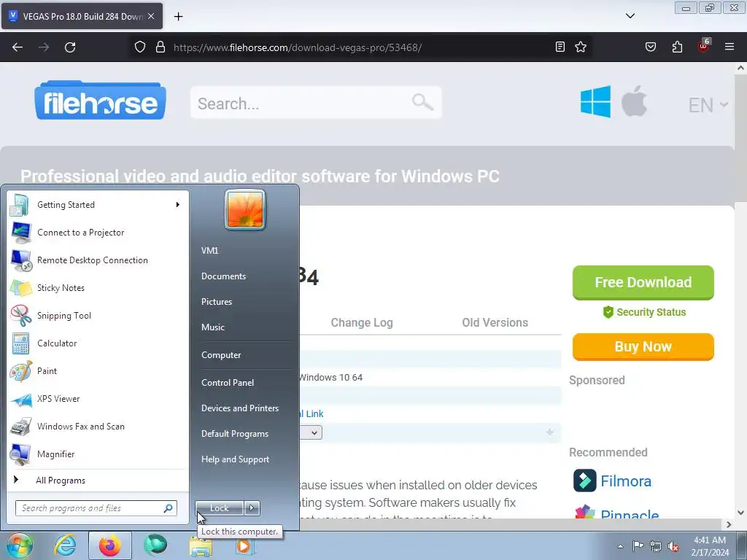Open Computer from Start menu
The image size is (747, 560).
221,355
